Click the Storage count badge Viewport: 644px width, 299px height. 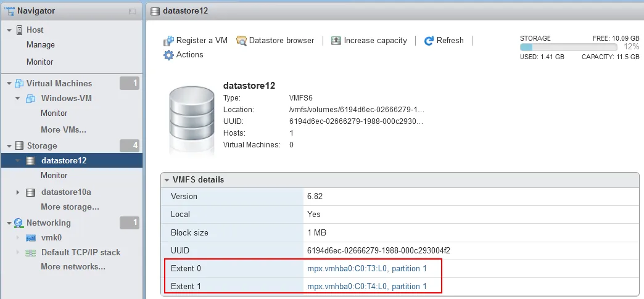click(x=129, y=145)
